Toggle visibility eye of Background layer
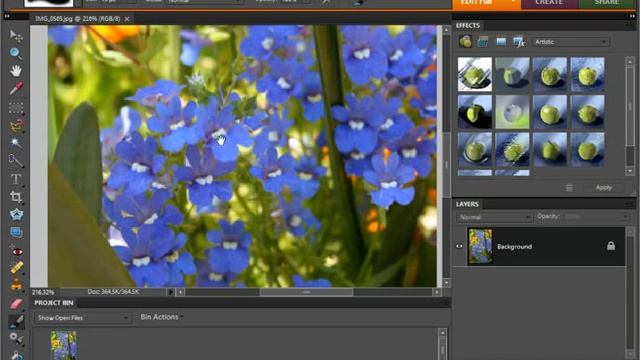Screen dimensions: 640x360 tap(459, 246)
